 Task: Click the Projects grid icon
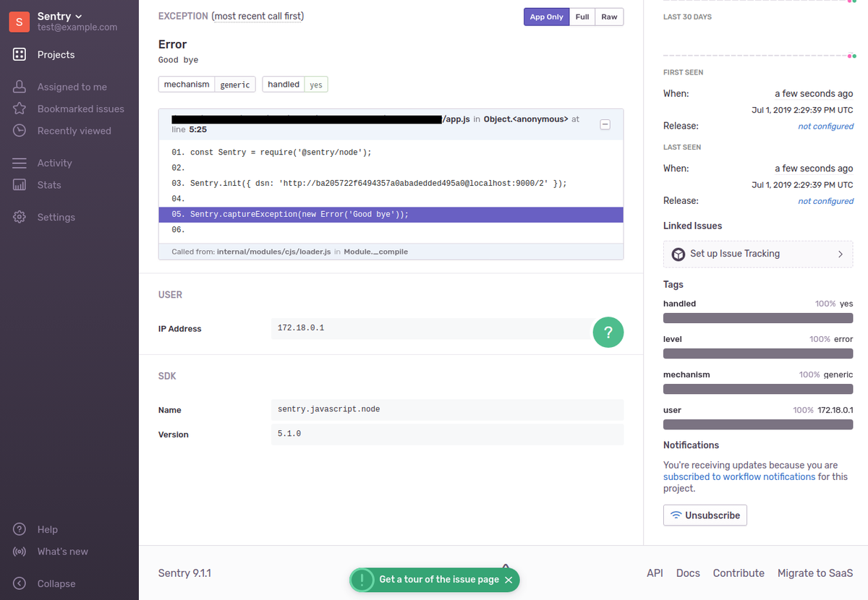click(x=20, y=54)
